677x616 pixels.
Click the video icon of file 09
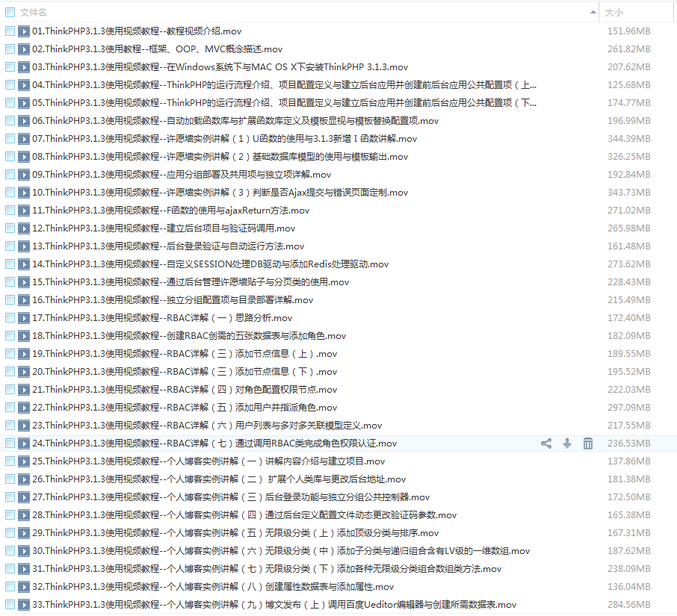click(24, 175)
